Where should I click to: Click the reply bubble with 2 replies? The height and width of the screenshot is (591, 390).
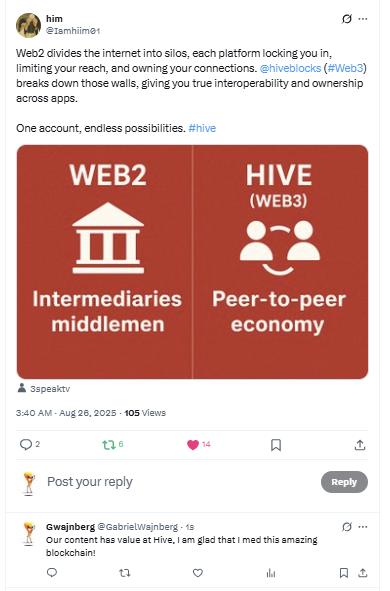click(x=29, y=445)
